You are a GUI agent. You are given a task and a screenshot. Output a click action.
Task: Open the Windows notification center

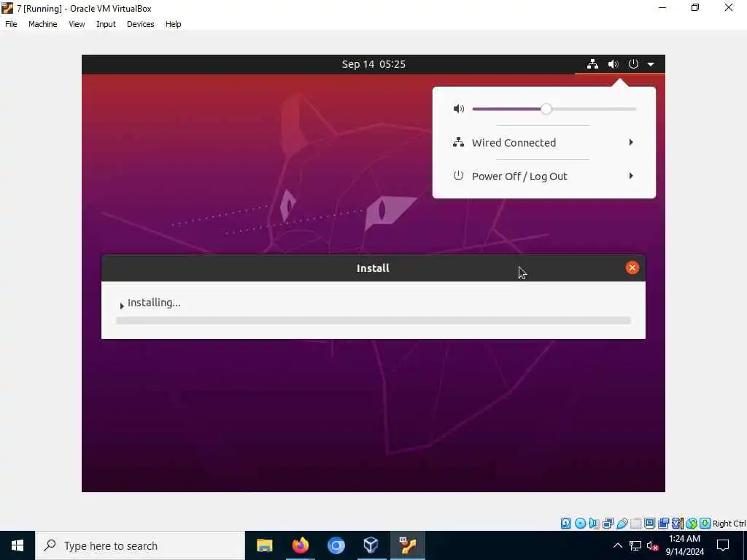(723, 545)
